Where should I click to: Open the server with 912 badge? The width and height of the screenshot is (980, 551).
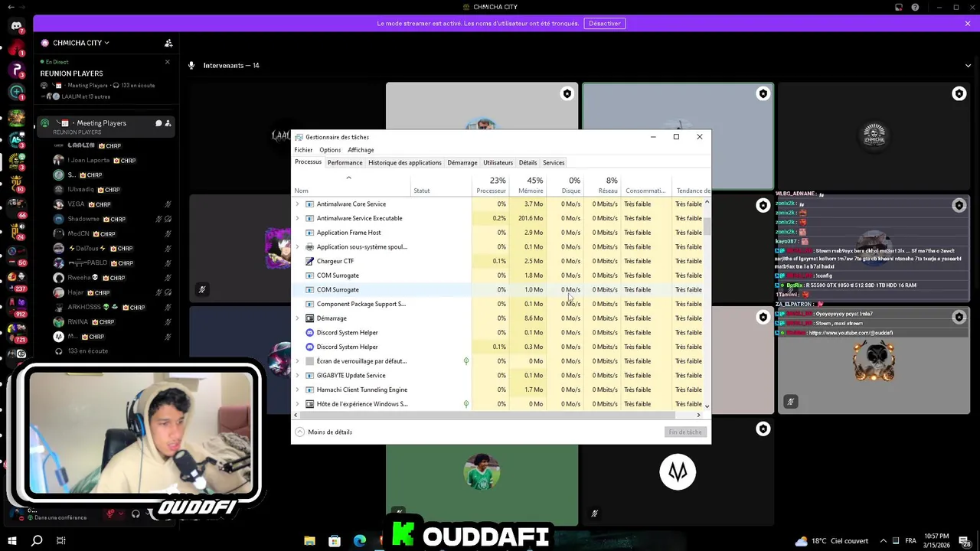[x=17, y=308]
